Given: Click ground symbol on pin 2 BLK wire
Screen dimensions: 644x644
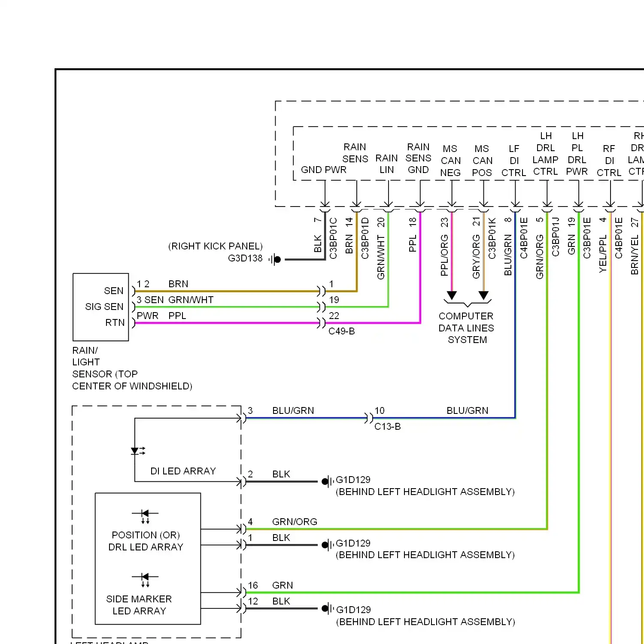Looking at the screenshot, I should point(328,481).
